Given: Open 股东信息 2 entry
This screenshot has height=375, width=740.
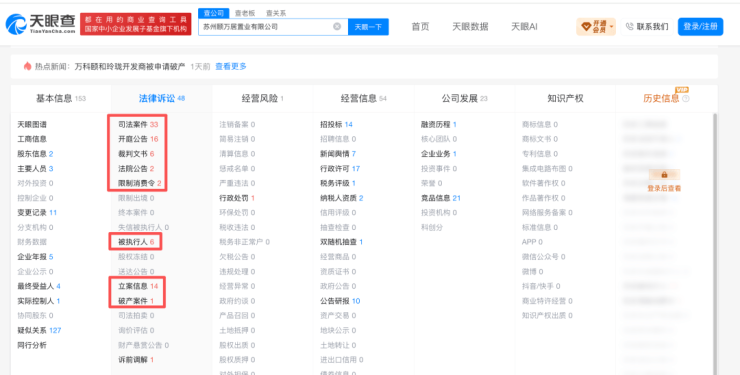Looking at the screenshot, I should [35, 154].
